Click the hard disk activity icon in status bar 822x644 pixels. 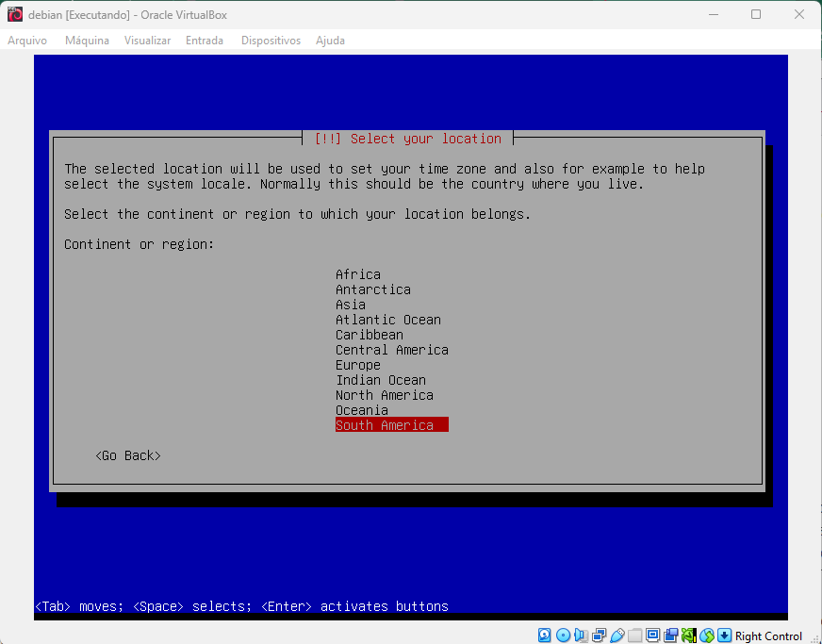544,636
